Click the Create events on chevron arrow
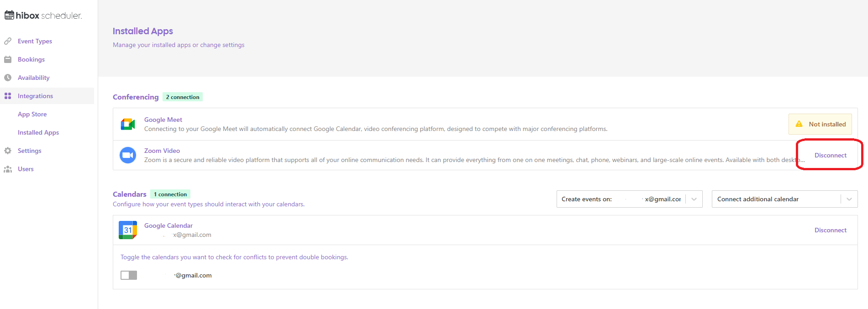868x309 pixels. [x=694, y=199]
